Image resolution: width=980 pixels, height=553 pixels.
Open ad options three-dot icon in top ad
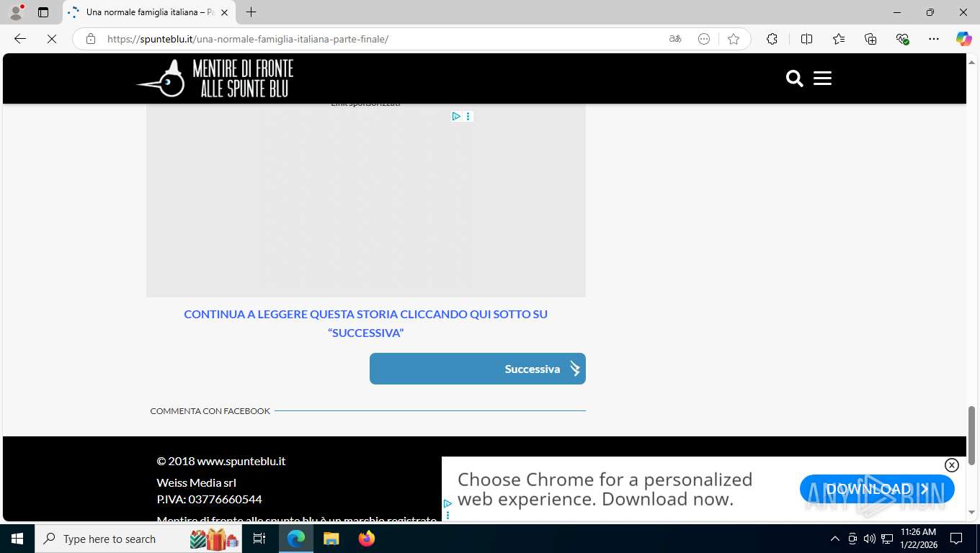pos(468,116)
